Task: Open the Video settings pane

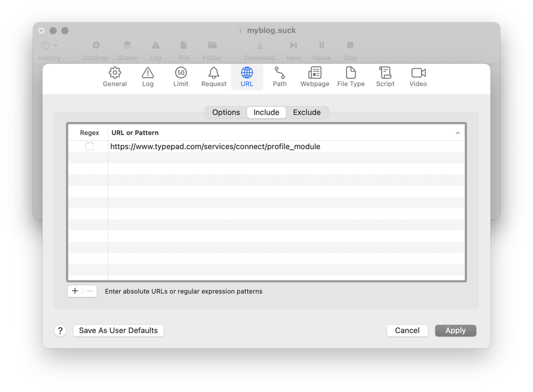Action: (x=418, y=77)
